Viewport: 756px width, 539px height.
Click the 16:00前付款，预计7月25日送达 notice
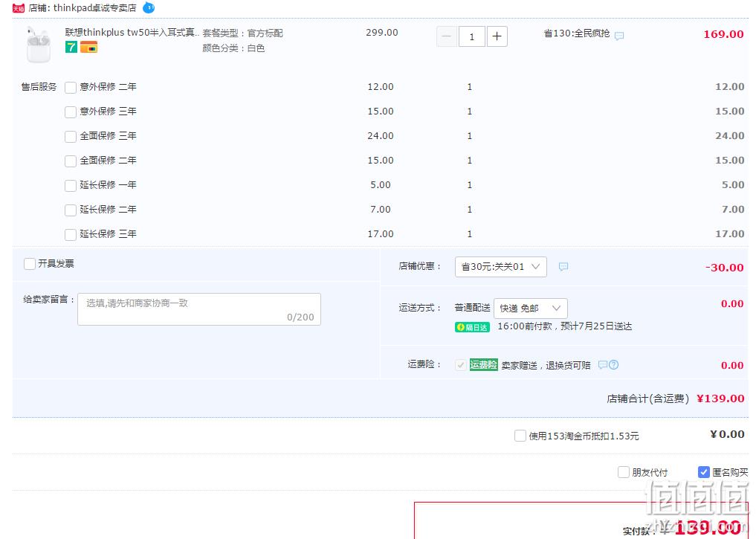(565, 326)
